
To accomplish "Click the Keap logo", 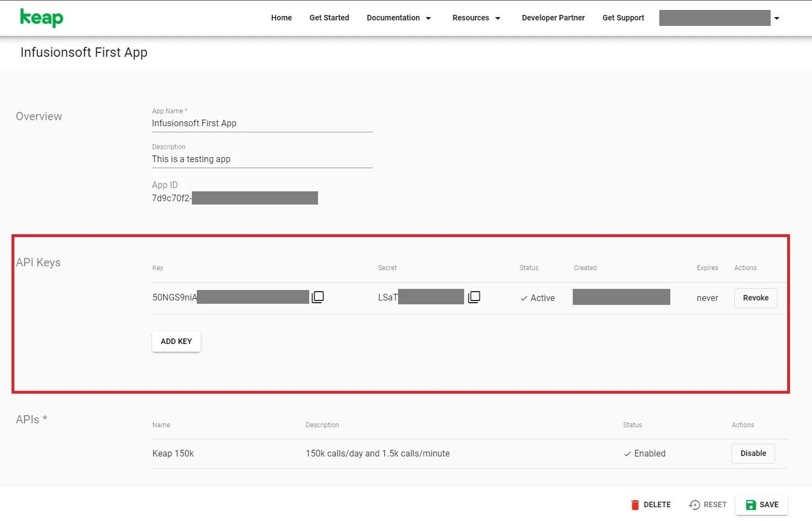I will point(42,18).
